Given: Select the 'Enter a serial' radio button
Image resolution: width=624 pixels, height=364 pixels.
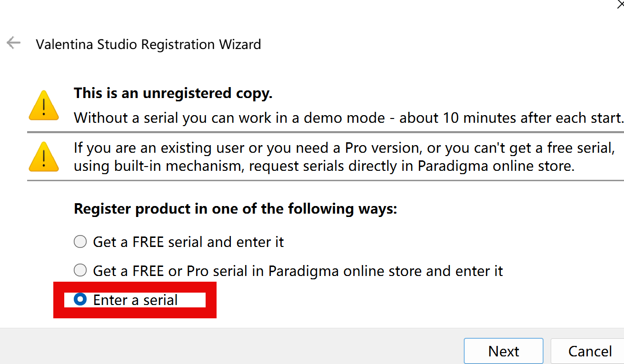Looking at the screenshot, I should pyautogui.click(x=80, y=300).
